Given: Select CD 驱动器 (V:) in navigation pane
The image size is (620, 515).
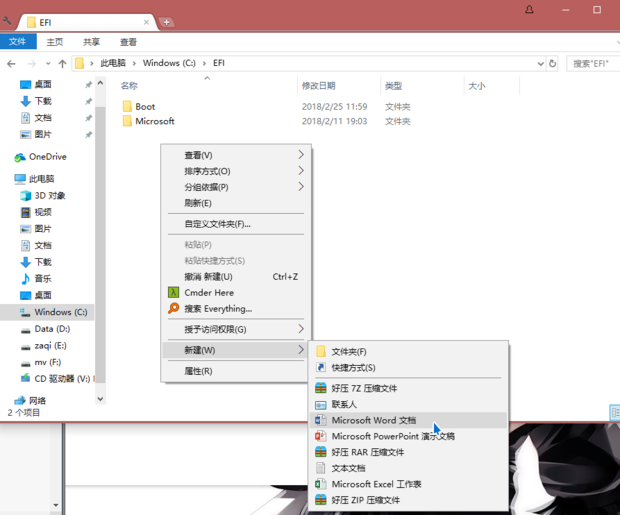Looking at the screenshot, I should (55, 379).
